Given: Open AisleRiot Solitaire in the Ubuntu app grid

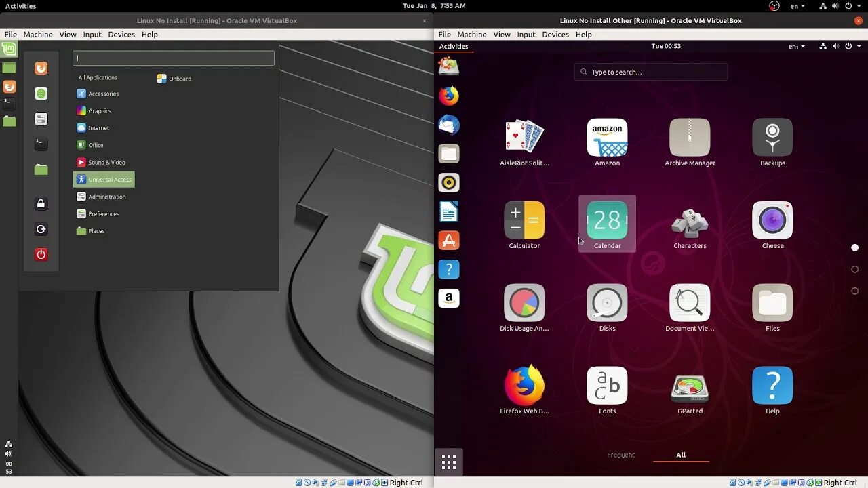Looking at the screenshot, I should tap(524, 142).
